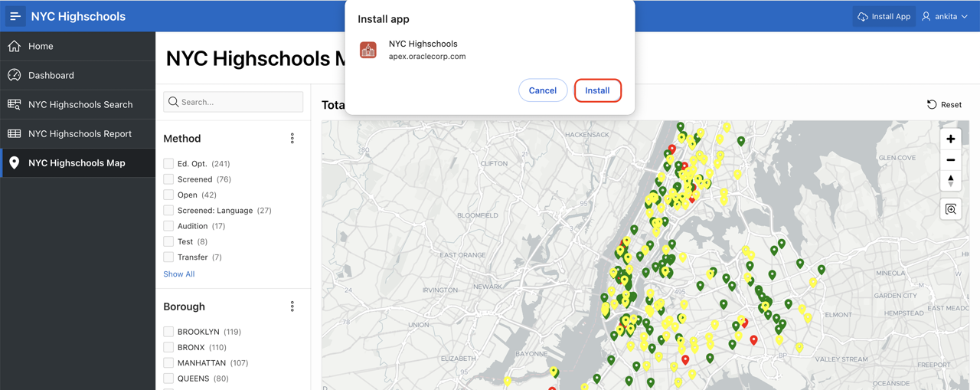
Task: Reset map bearing with compass icon
Action: pyautogui.click(x=950, y=181)
